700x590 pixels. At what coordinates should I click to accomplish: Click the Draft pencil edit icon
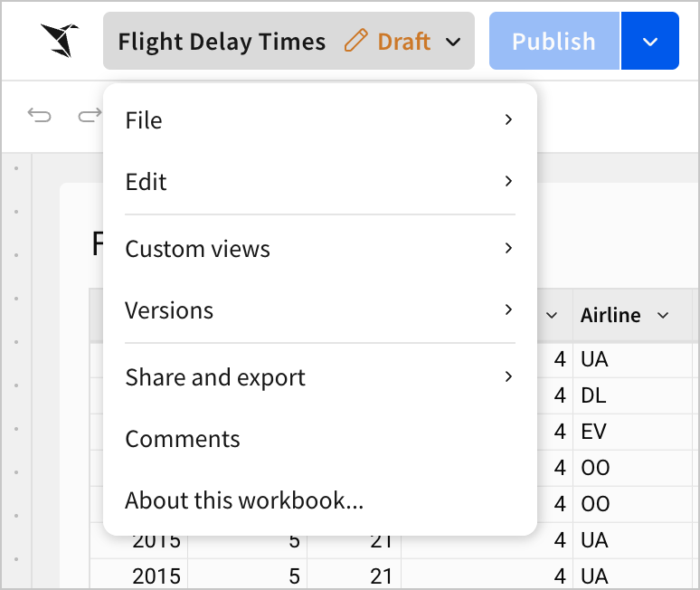pos(356,41)
